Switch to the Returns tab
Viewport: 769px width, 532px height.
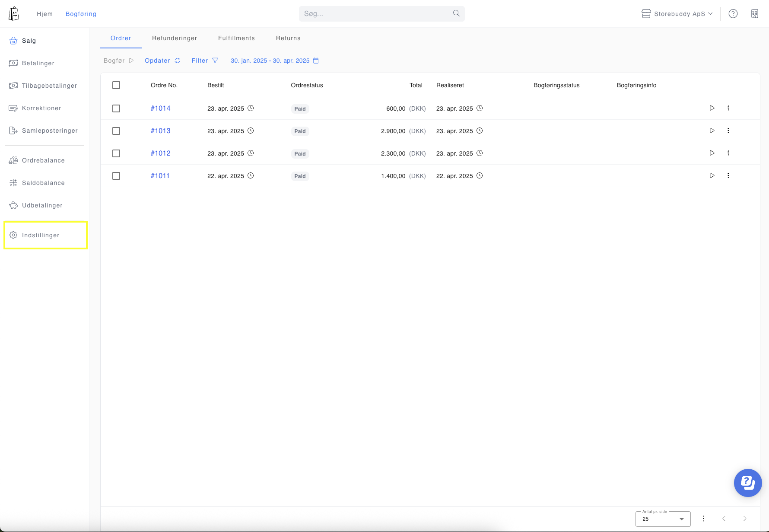pos(288,38)
